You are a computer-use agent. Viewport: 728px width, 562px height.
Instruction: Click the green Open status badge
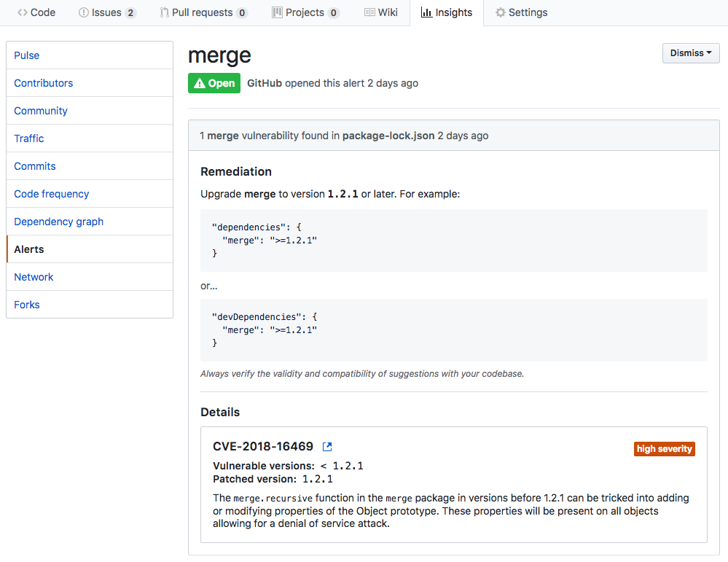click(214, 83)
